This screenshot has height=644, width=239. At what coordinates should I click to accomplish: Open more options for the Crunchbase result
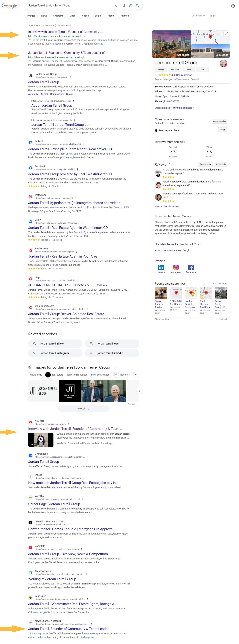coord(88,457)
